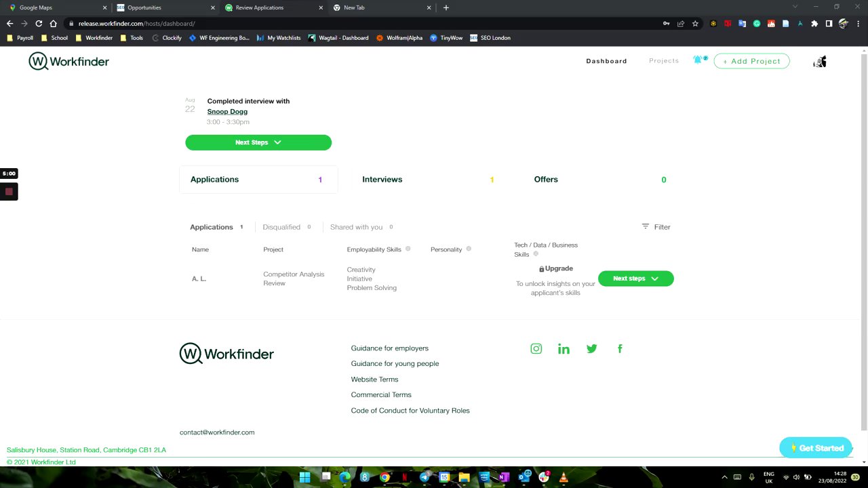This screenshot has height=488, width=868.
Task: Select the Interviews summary card
Action: coord(430,180)
